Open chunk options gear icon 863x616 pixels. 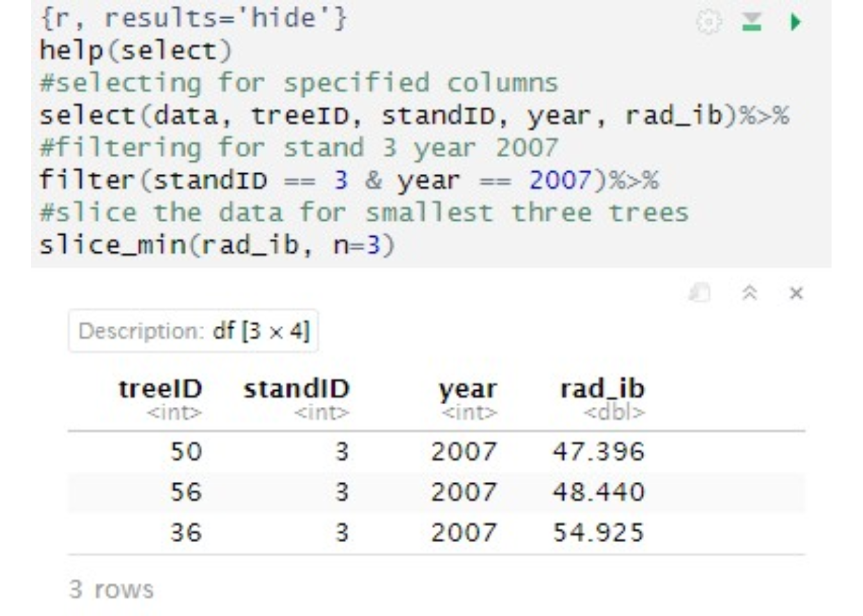tap(709, 22)
